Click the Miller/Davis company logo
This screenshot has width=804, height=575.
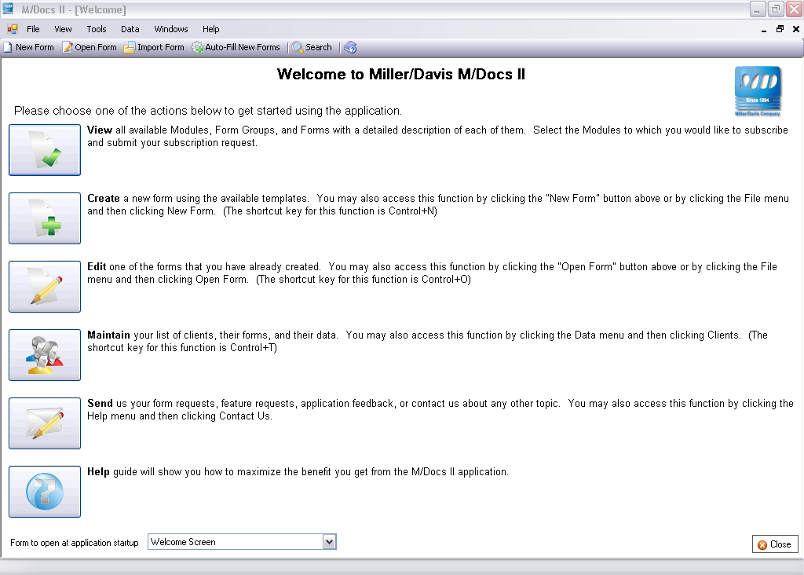click(x=758, y=91)
